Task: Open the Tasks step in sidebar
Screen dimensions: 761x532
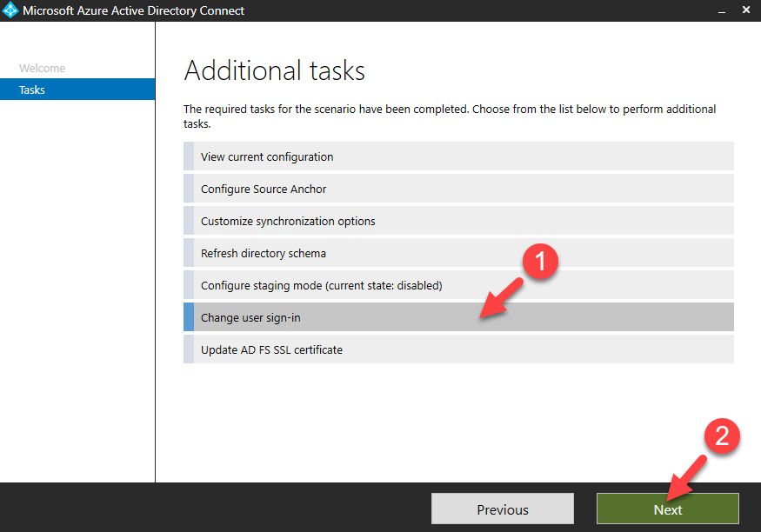Action: (77, 90)
